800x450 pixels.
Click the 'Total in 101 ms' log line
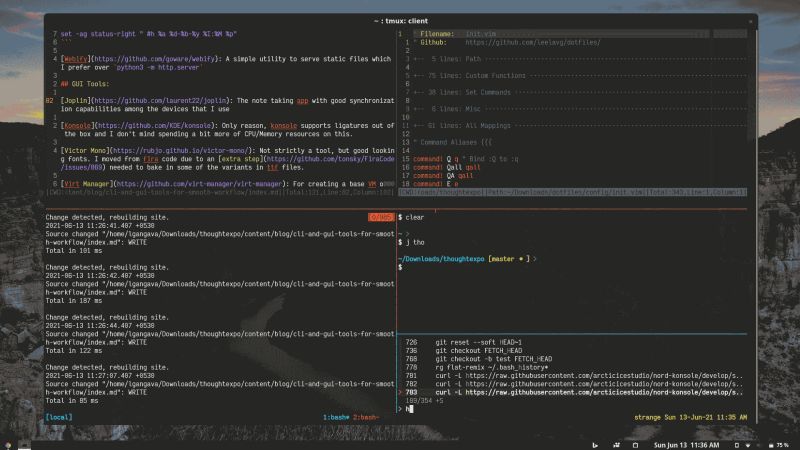click(73, 251)
